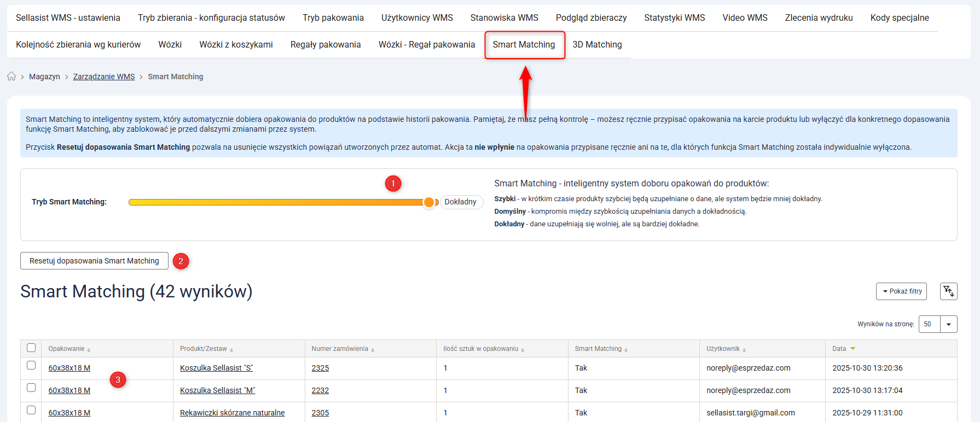Image resolution: width=980 pixels, height=422 pixels.
Task: Open the results per page dropdown arrow
Action: (948, 324)
